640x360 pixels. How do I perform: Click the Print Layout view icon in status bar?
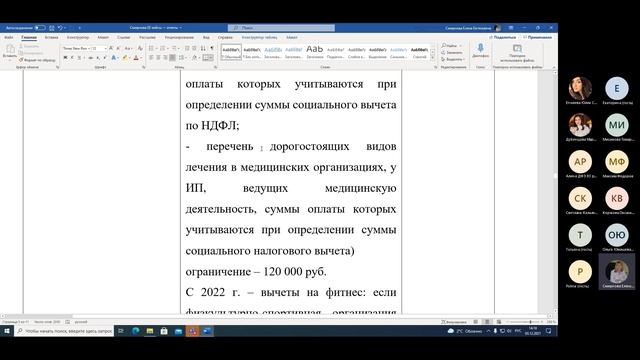(487, 322)
